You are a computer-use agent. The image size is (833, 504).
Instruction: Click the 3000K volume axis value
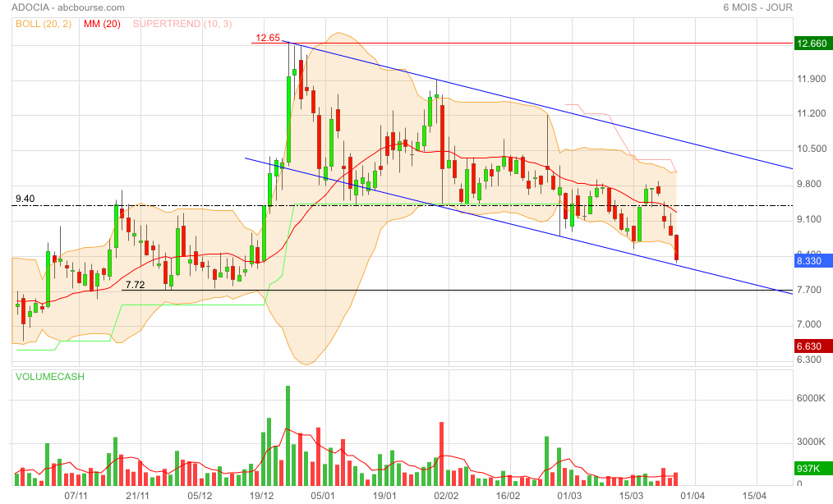[x=811, y=442]
